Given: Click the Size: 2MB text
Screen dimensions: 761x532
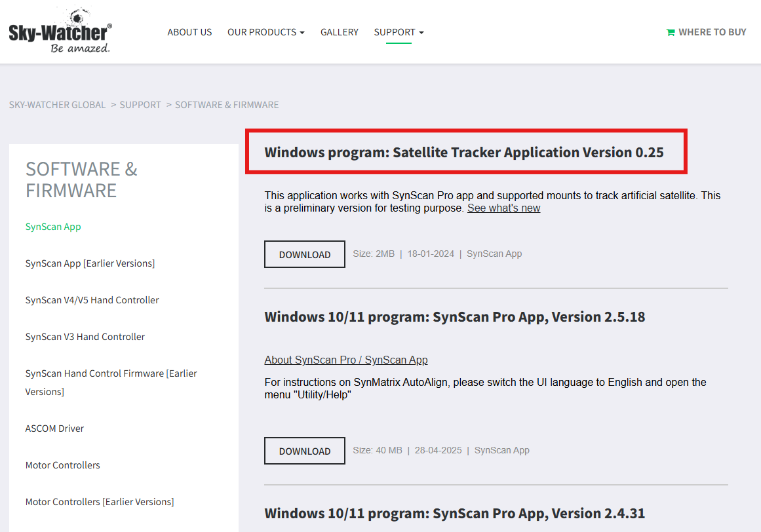Looking at the screenshot, I should click(374, 254).
